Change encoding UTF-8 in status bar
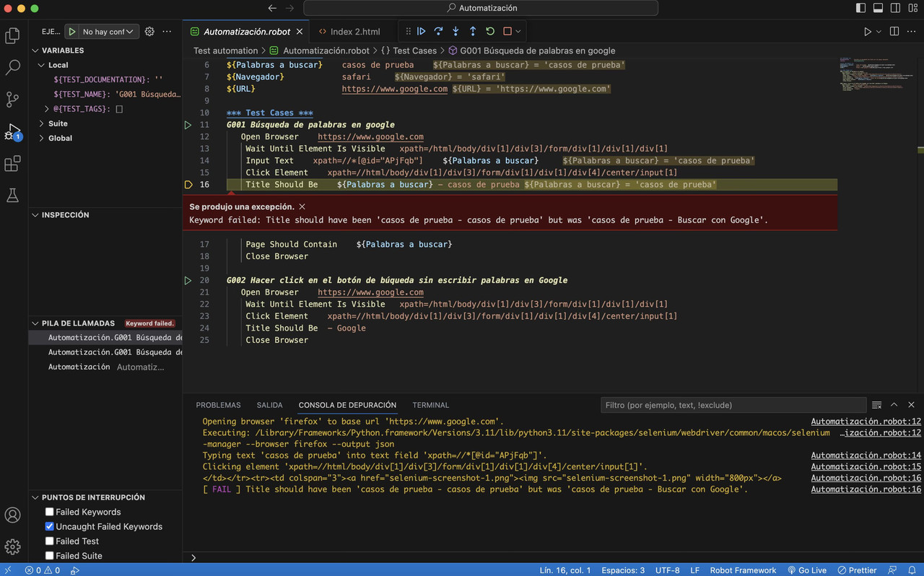Viewport: 924px width, 576px height. (668, 570)
